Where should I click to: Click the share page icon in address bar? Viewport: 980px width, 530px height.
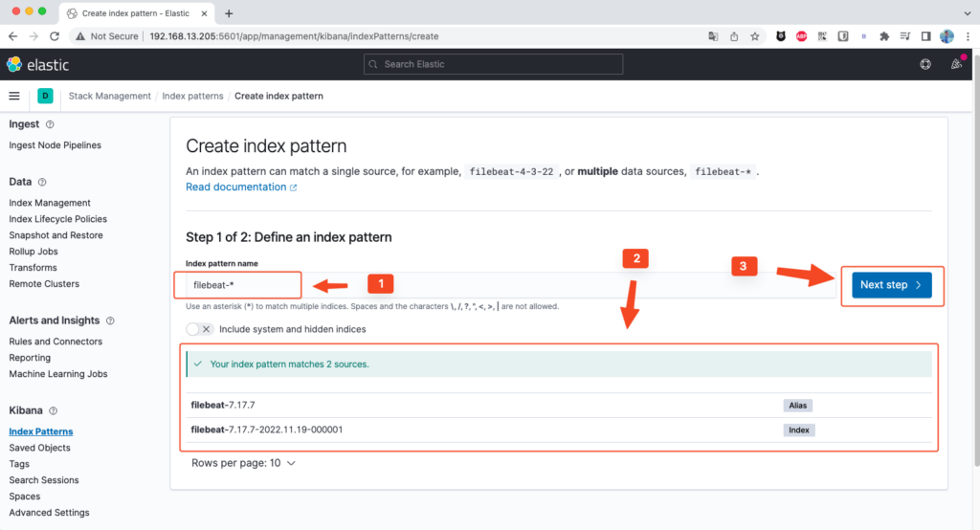[734, 36]
